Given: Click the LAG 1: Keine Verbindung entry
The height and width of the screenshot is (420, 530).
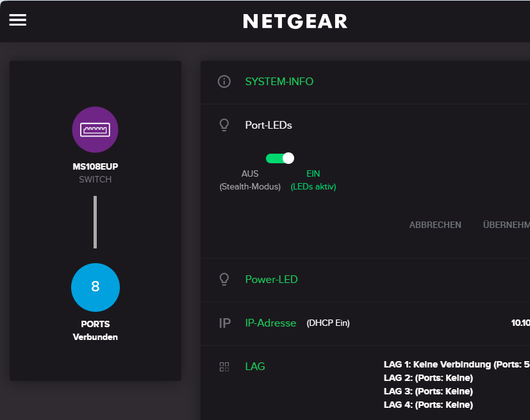Looking at the screenshot, I should click(x=457, y=364).
